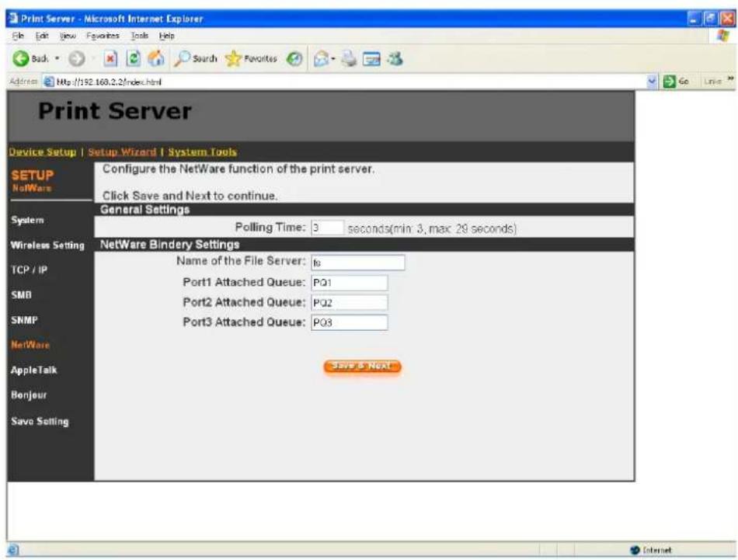Click the Windows flag logo icon
This screenshot has height=560, width=738.
click(x=723, y=36)
